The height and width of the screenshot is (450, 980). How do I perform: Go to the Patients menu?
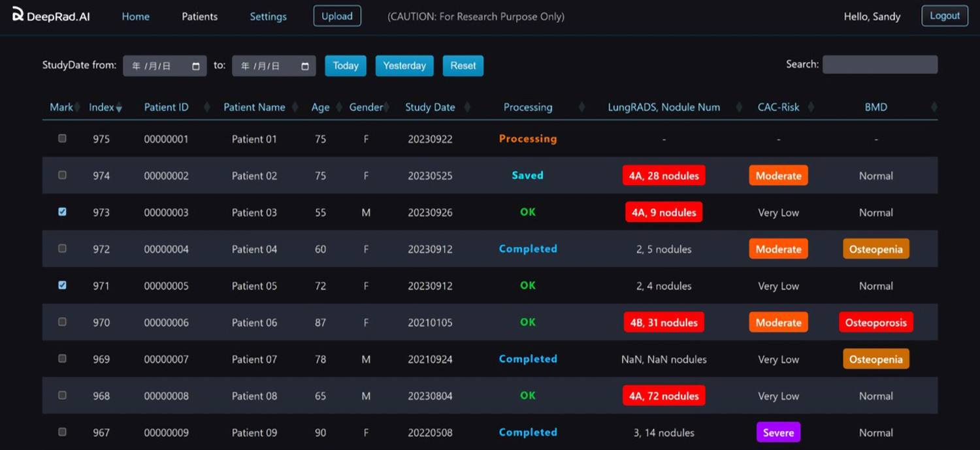coord(199,16)
